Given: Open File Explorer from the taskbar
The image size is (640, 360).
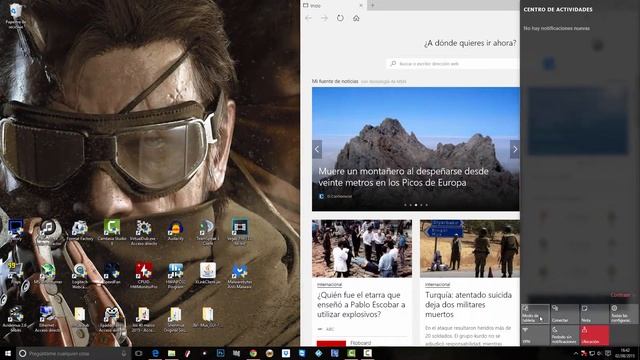Looking at the screenshot, I should [171, 353].
